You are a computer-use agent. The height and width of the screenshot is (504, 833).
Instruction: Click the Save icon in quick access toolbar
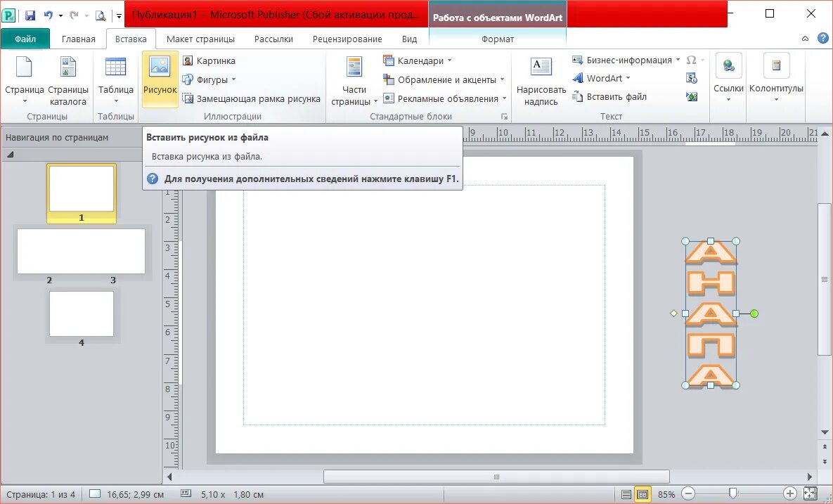(30, 15)
